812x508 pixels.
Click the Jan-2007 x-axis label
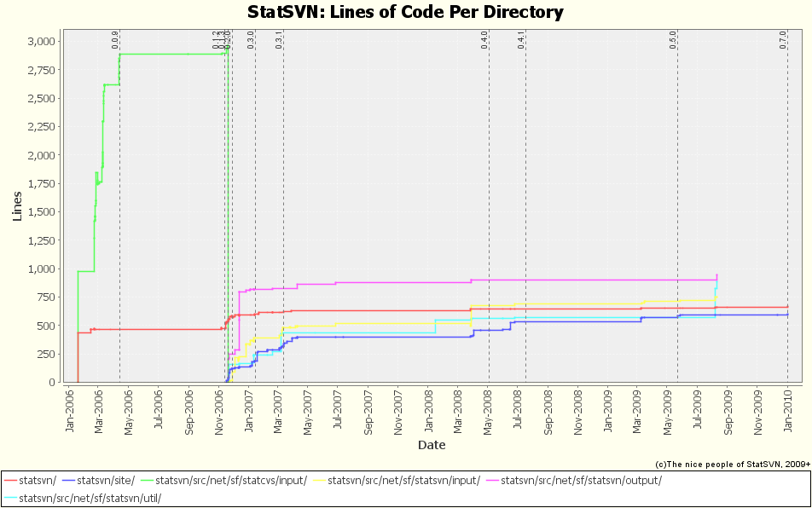click(248, 412)
